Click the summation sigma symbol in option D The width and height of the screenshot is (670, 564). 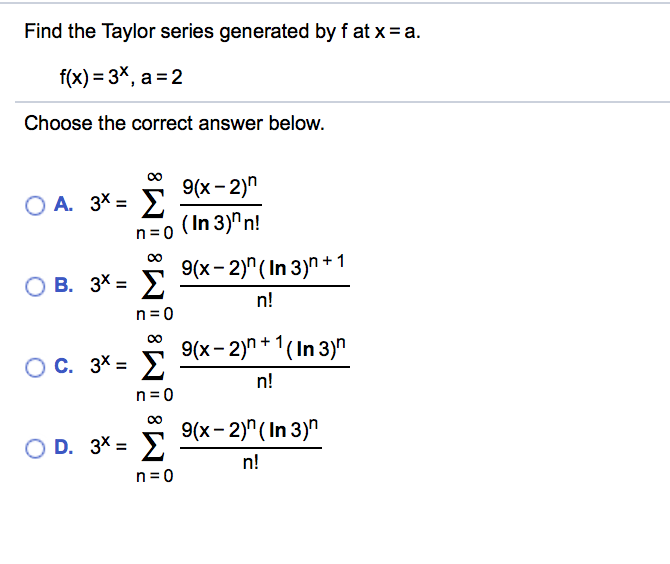point(153,448)
